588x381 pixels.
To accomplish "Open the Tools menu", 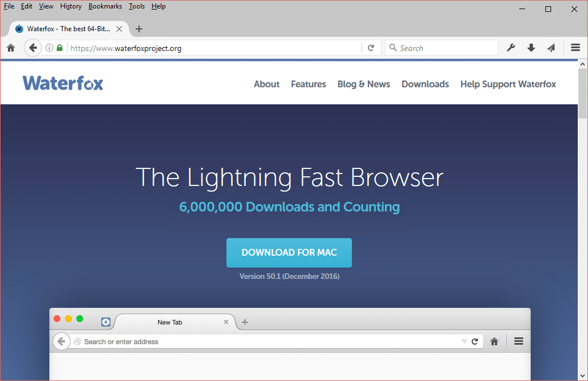I will pyautogui.click(x=136, y=6).
